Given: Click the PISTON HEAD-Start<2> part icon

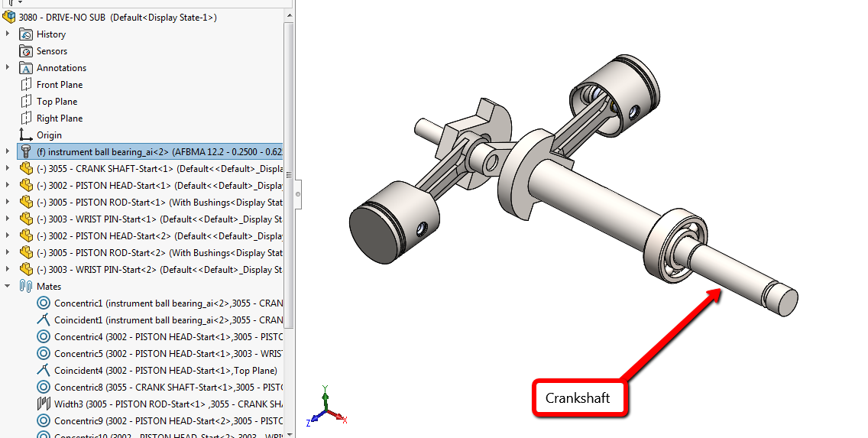Looking at the screenshot, I should click(26, 236).
